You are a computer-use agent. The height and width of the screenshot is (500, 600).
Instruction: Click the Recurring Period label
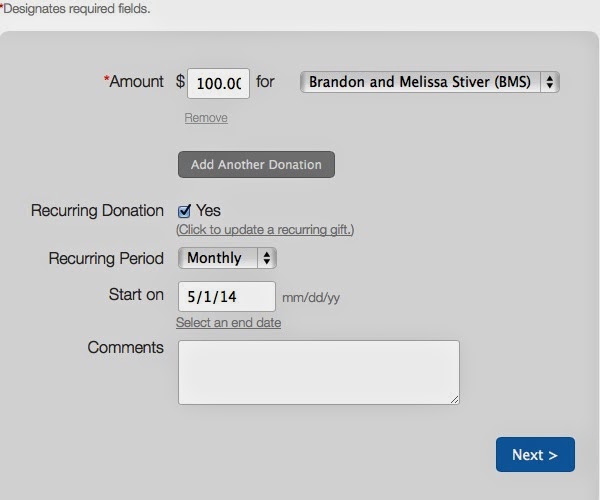click(x=106, y=258)
